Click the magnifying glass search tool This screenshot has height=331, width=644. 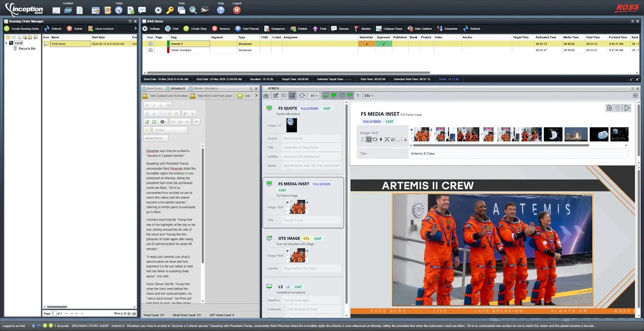coord(193,10)
